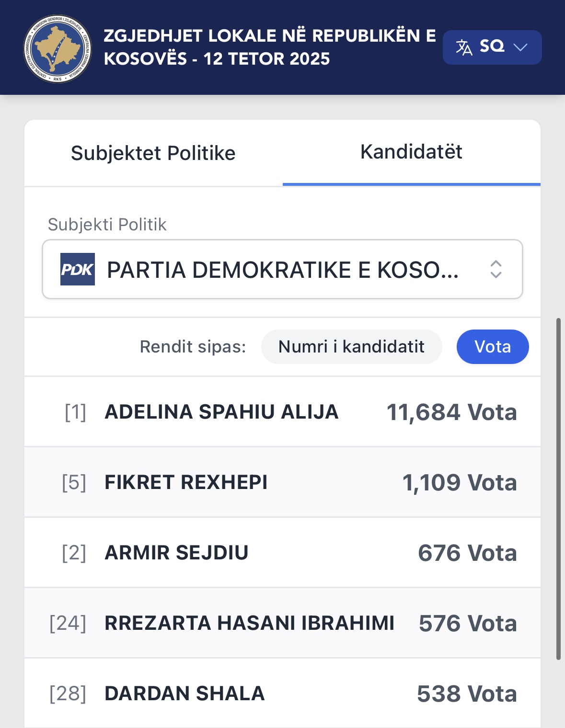Viewport: 565px width, 728px height.
Task: Open the Subjekti Politik party selector
Action: click(282, 269)
